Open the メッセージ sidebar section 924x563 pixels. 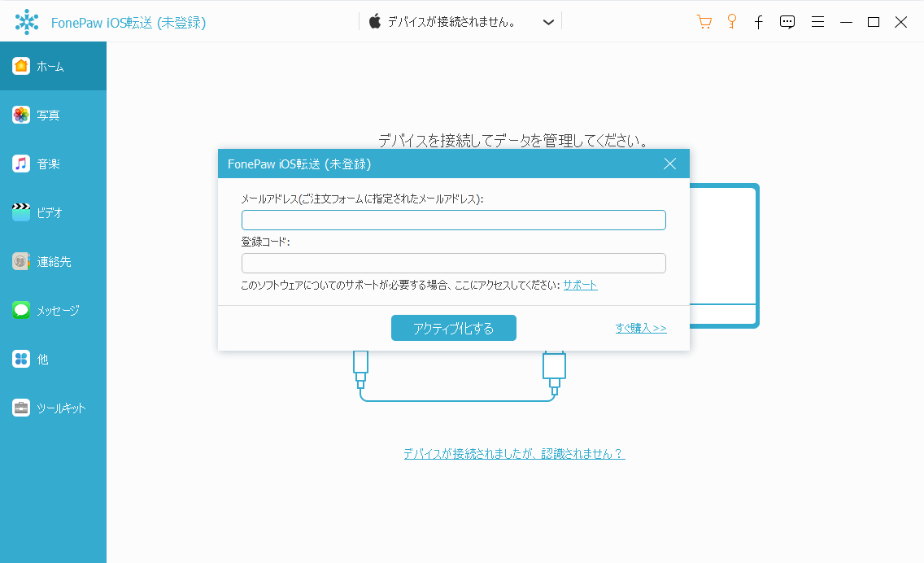[53, 310]
